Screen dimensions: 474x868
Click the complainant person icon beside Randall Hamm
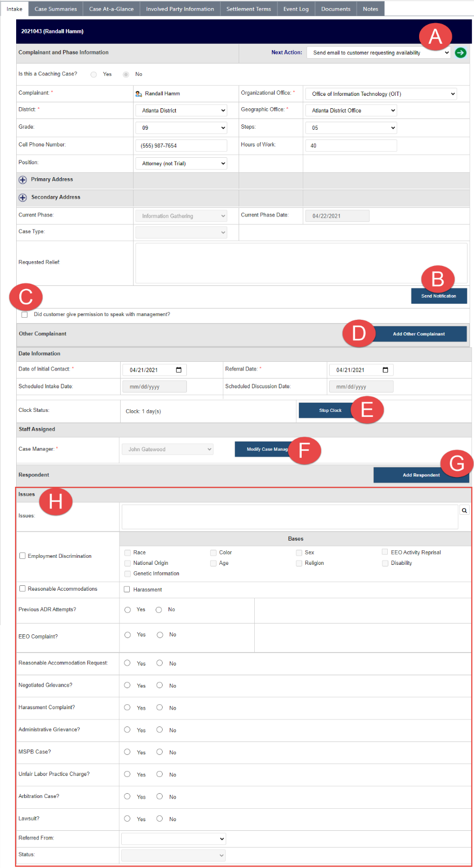coord(138,94)
